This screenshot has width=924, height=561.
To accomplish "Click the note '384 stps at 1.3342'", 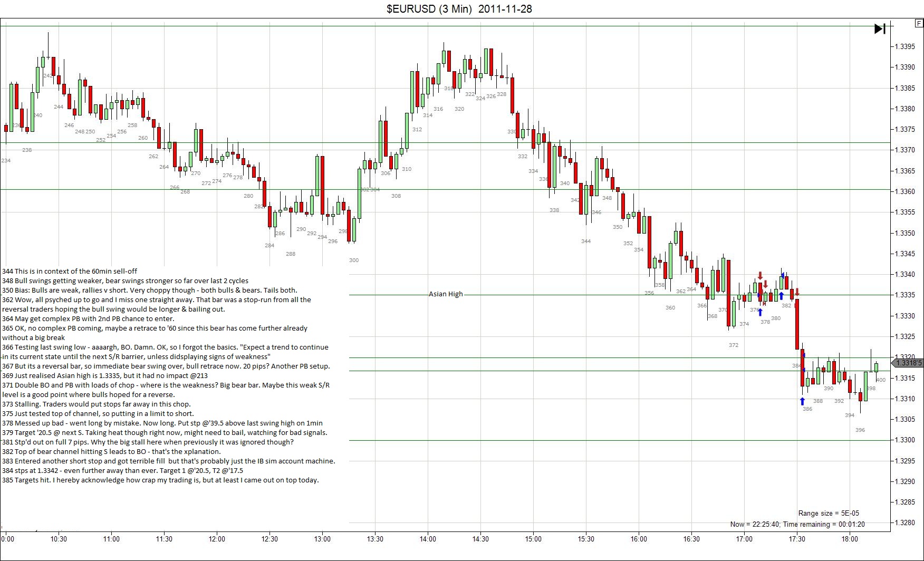I will click(x=122, y=470).
